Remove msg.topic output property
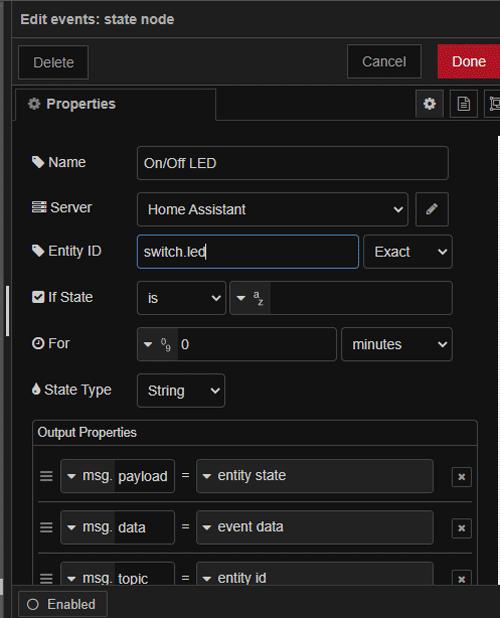This screenshot has width=500, height=618. pos(462,579)
